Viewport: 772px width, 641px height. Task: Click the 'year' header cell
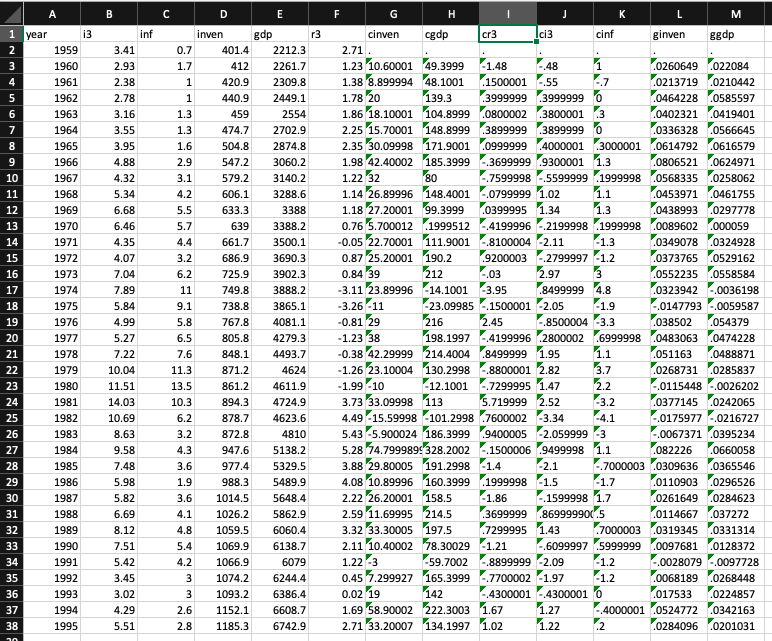pos(52,34)
